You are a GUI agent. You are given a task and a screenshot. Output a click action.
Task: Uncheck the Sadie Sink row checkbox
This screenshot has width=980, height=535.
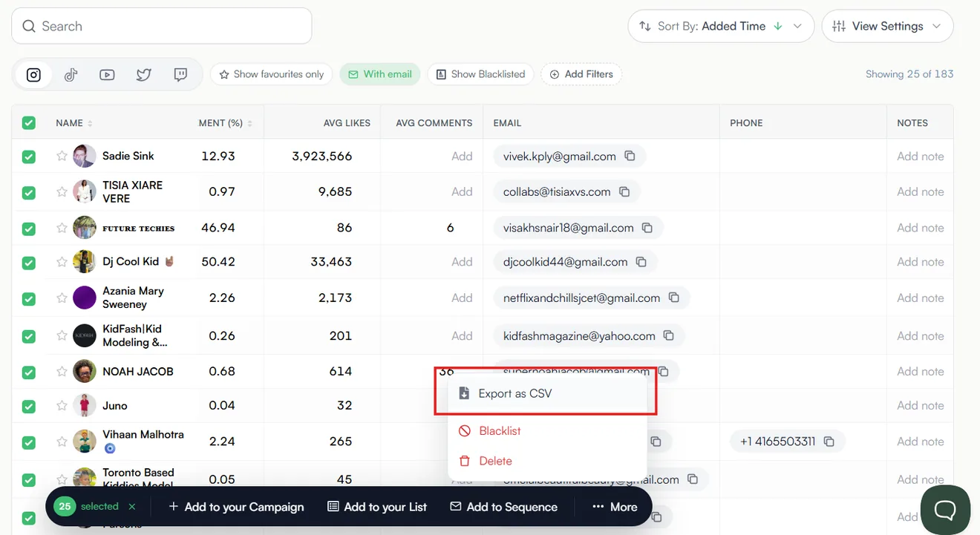[28, 157]
